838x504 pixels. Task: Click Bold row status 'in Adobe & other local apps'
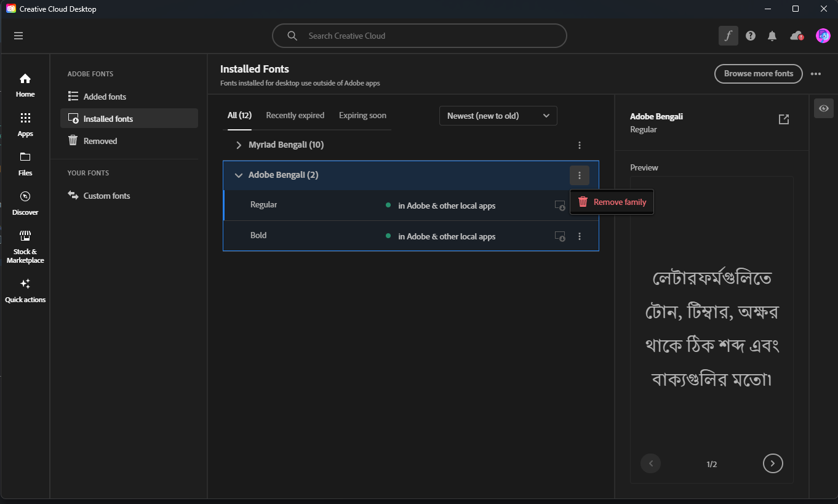coord(447,236)
